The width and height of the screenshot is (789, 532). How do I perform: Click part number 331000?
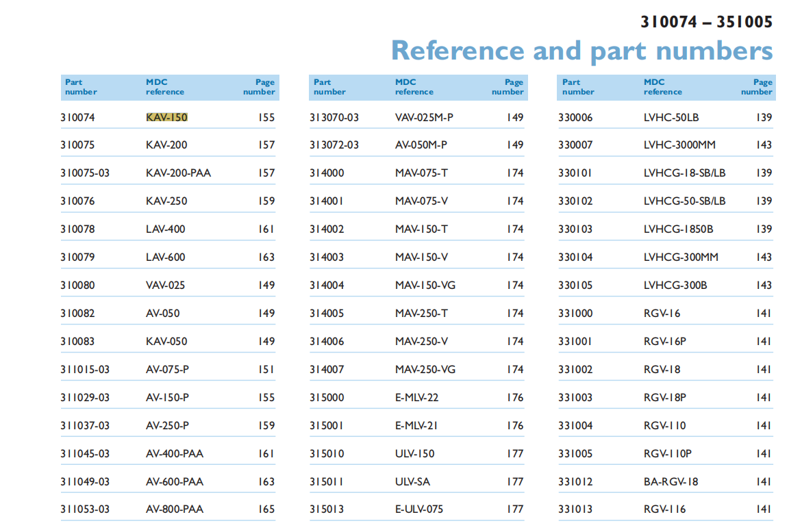(575, 314)
